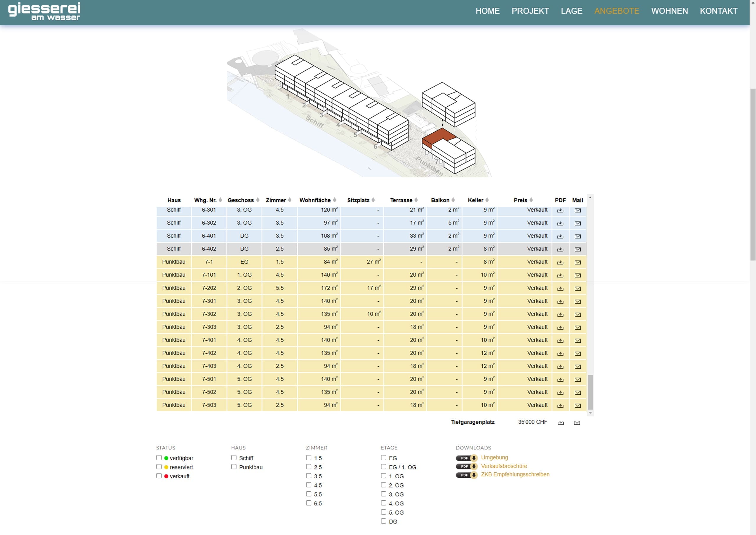756x535 pixels.
Task: Open the ZKB Empfehlungsschreiben download link
Action: tap(515, 475)
